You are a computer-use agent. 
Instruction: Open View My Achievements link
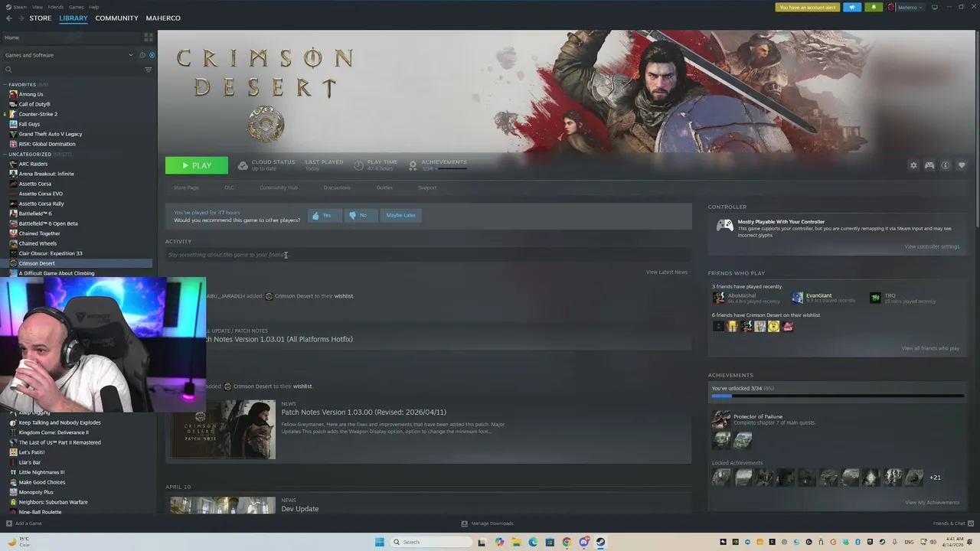coord(932,503)
